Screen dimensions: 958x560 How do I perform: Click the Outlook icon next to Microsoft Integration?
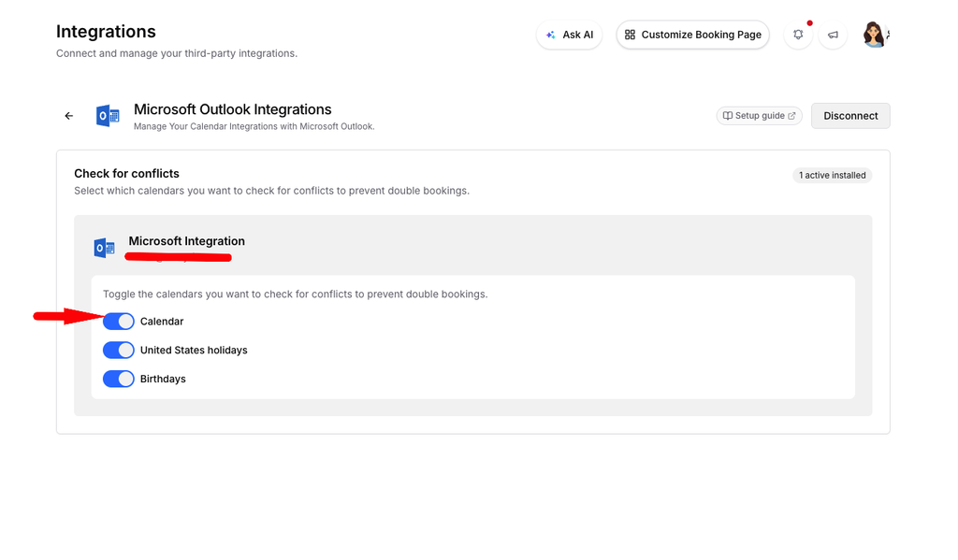(x=105, y=248)
